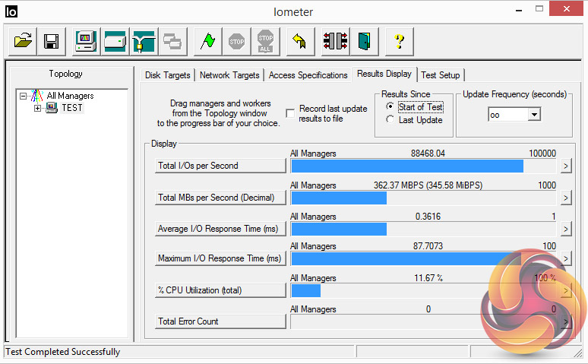The height and width of the screenshot is (364, 588).
Task: Disconnect selected worker or manager icon
Action: pos(335,41)
